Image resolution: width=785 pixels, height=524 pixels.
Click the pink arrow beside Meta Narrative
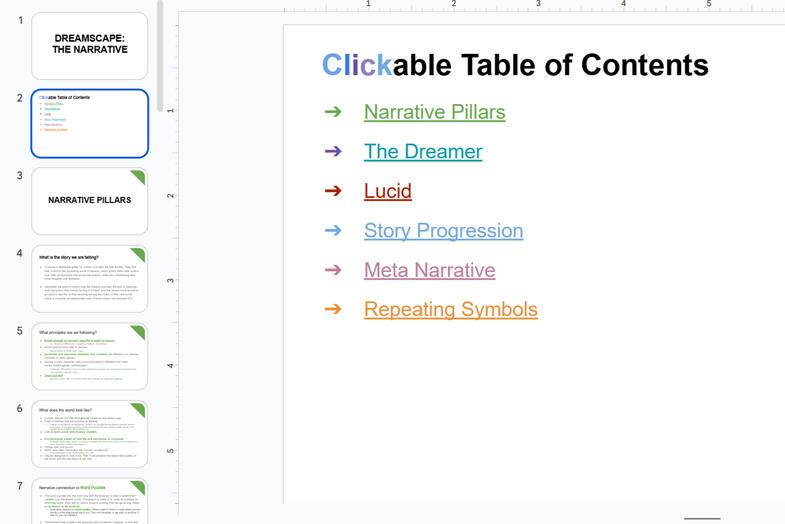333,270
